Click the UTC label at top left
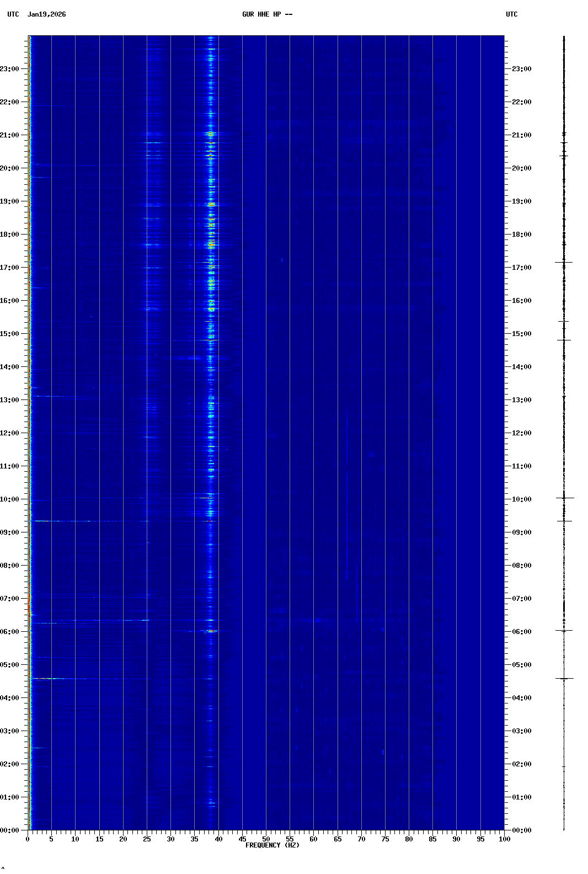Viewport: 588px width, 874px height. point(13,14)
